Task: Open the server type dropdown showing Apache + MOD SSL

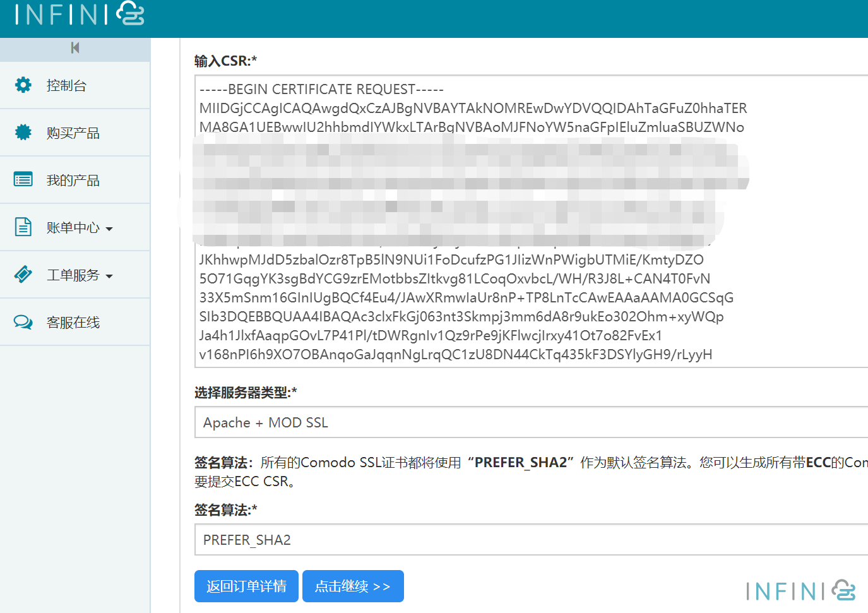Action: pyautogui.click(x=530, y=422)
